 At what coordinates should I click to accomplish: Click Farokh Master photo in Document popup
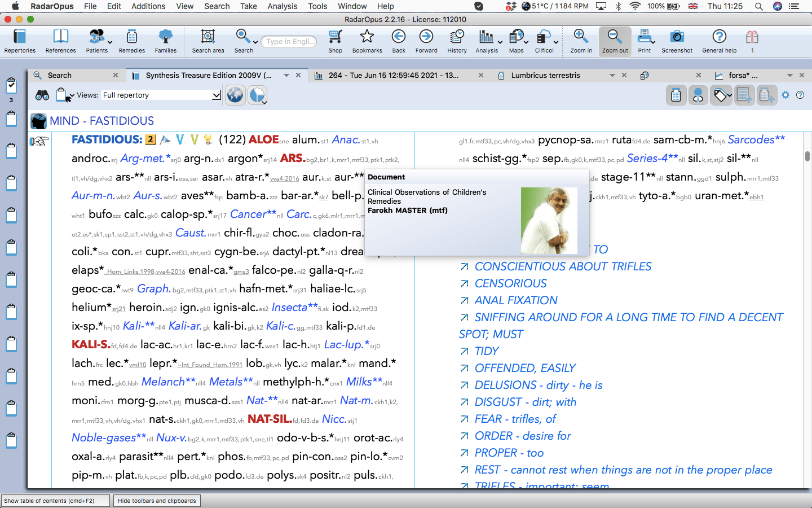[x=549, y=221]
